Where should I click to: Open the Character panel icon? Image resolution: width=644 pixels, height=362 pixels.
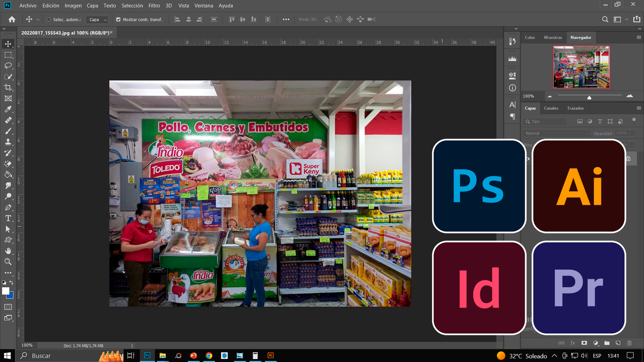pos(512,105)
